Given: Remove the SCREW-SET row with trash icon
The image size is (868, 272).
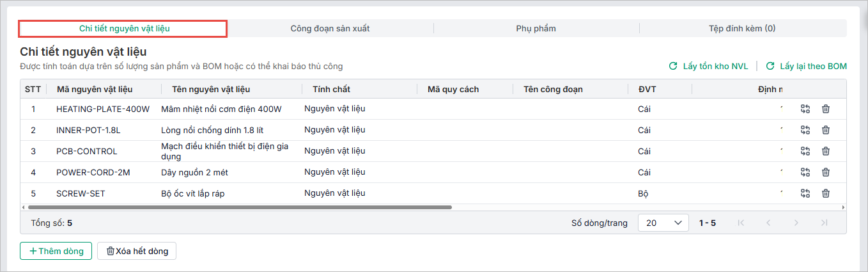Looking at the screenshot, I should (825, 193).
